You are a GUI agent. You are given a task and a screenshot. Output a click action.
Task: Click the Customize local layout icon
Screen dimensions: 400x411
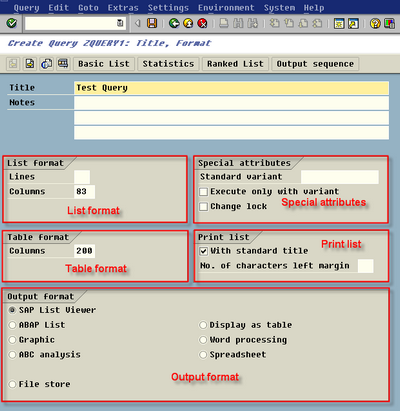point(389,23)
